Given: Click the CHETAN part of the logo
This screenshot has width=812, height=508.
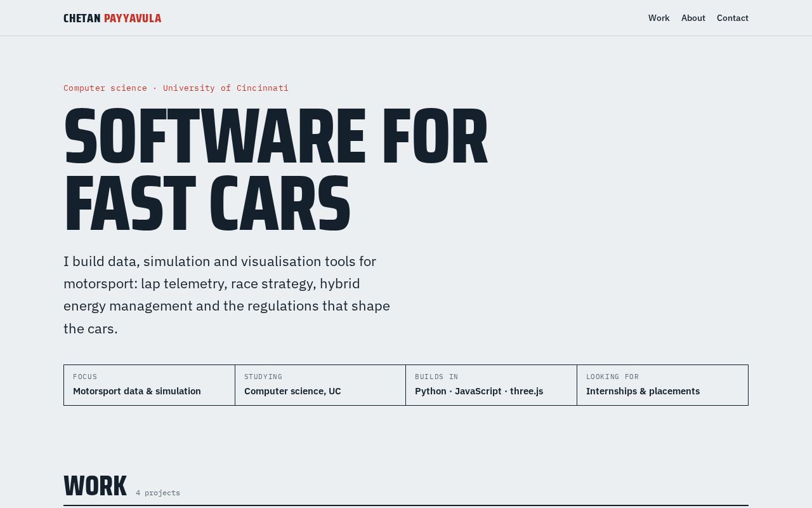Looking at the screenshot, I should [82, 18].
